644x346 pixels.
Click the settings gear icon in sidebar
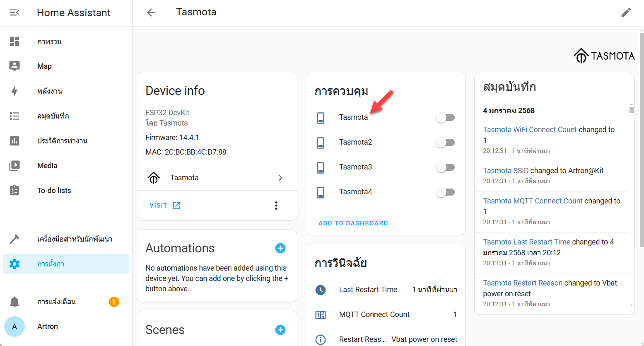[14, 264]
